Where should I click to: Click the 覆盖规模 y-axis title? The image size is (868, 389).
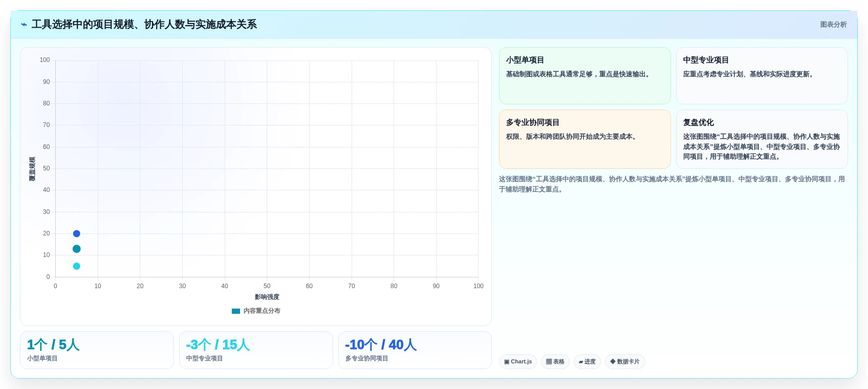(32, 169)
